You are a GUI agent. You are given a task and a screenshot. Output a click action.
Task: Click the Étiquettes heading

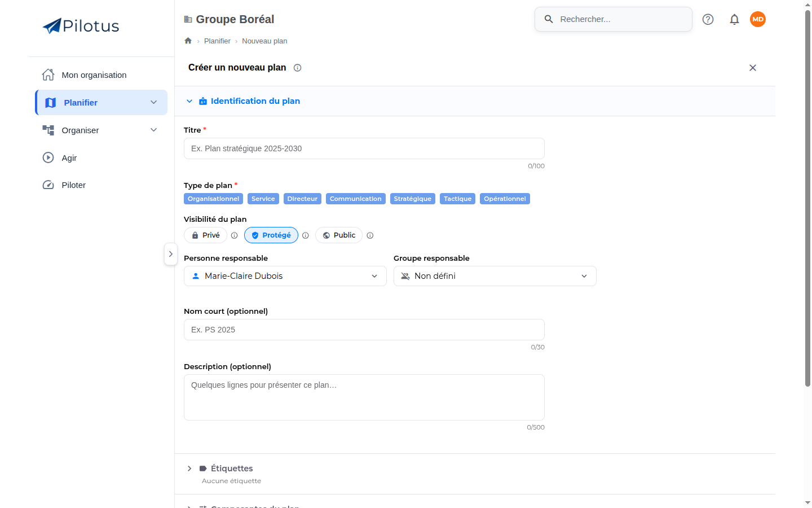click(x=232, y=468)
